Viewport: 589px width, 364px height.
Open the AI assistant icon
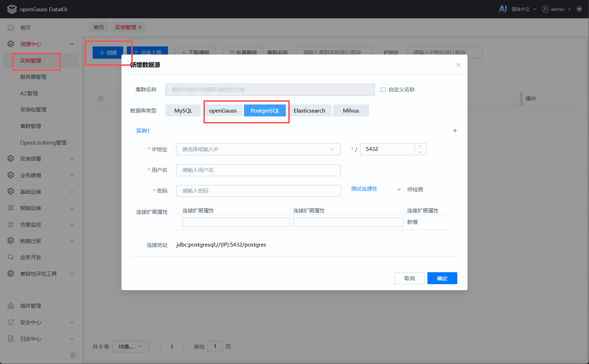tap(503, 9)
